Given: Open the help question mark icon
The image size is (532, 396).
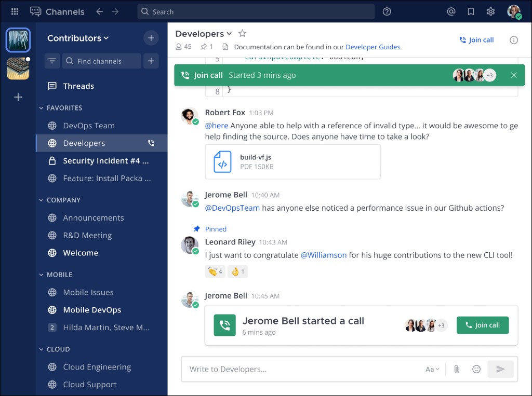Looking at the screenshot, I should tap(387, 11).
